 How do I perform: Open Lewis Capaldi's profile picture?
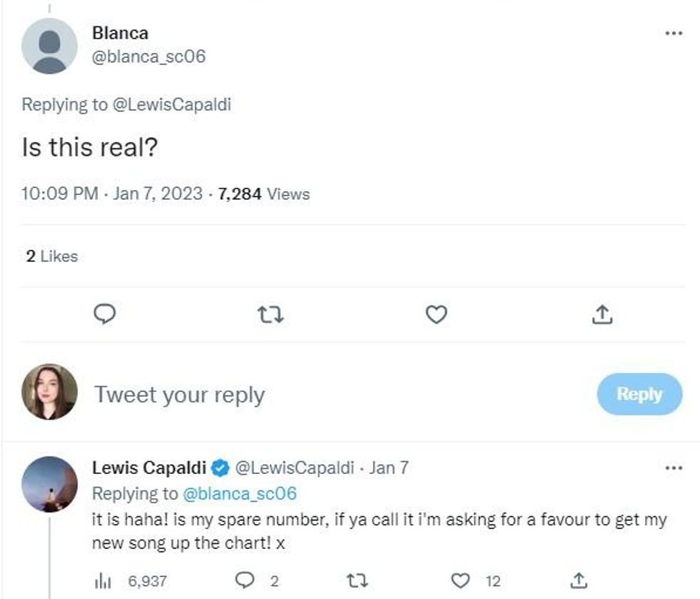click(49, 484)
